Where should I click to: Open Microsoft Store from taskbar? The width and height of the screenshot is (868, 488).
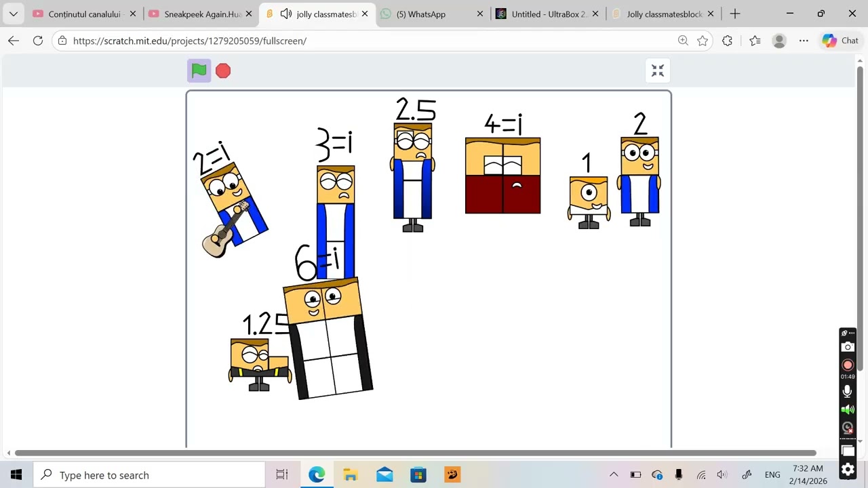click(418, 475)
